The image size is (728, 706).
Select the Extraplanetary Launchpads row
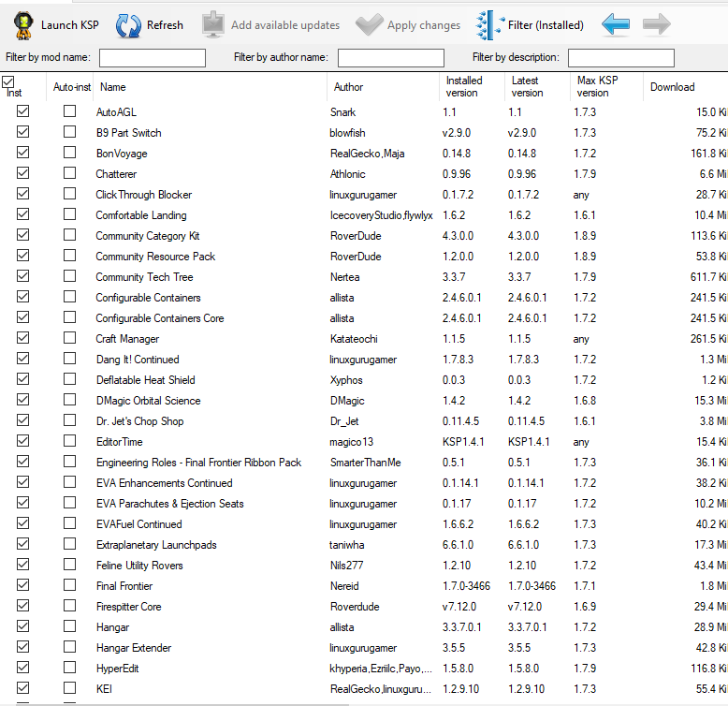pos(364,545)
